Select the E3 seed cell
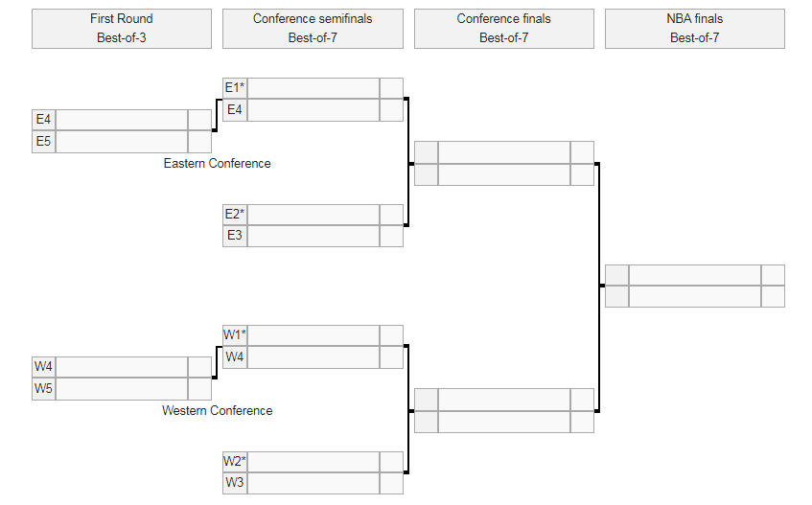812x505 pixels. pyautogui.click(x=235, y=236)
